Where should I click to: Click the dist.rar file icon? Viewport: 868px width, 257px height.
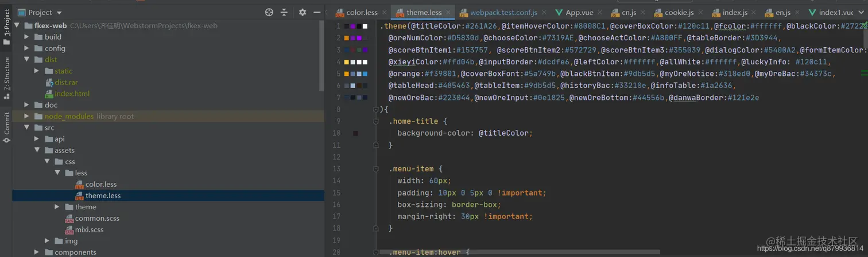(49, 82)
